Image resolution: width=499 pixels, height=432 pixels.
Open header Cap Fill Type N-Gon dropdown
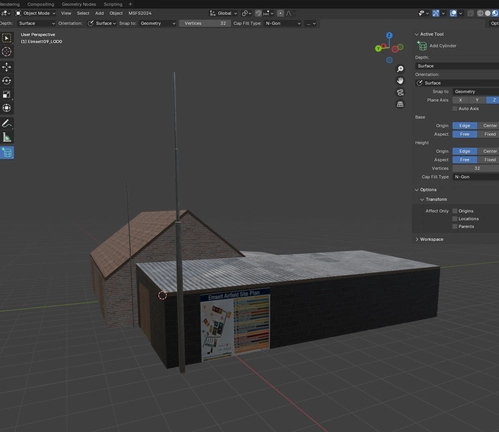(283, 23)
